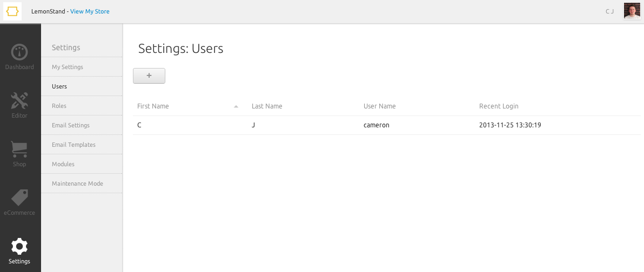644x272 pixels.
Task: Click the Settings sidebar heading
Action: (x=66, y=47)
